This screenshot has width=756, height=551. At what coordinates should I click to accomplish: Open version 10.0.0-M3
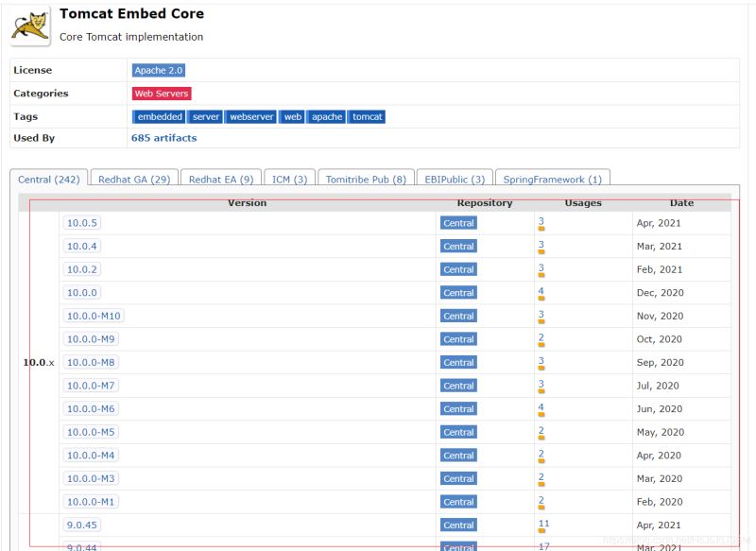click(x=91, y=478)
